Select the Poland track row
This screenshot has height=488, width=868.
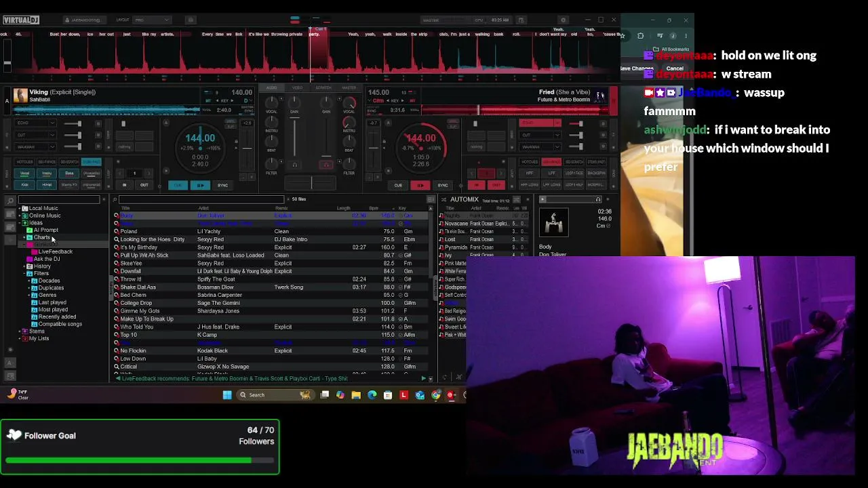pos(271,231)
